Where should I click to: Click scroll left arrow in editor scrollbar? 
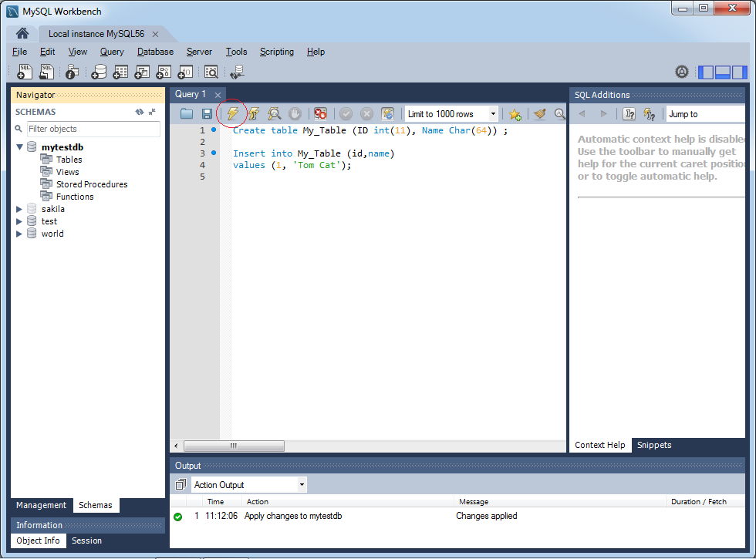(176, 446)
